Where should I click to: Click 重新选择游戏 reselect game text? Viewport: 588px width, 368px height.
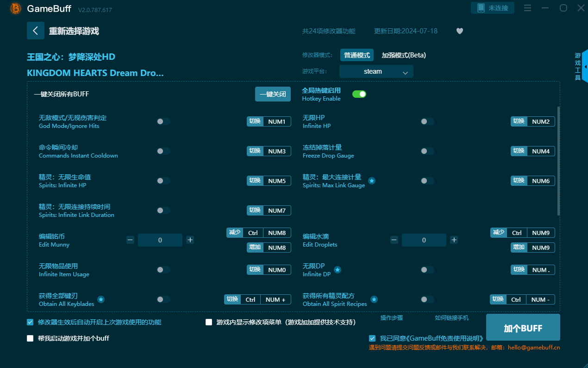[74, 31]
